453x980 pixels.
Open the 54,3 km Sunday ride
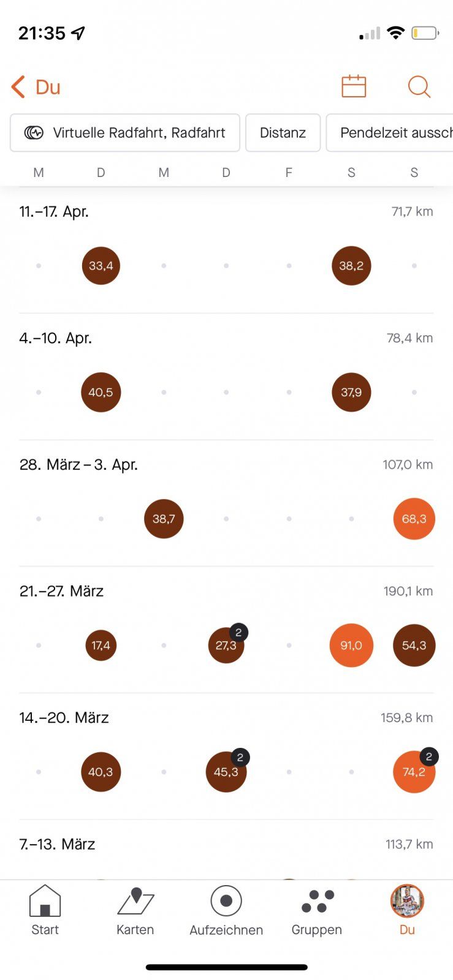[x=414, y=646]
